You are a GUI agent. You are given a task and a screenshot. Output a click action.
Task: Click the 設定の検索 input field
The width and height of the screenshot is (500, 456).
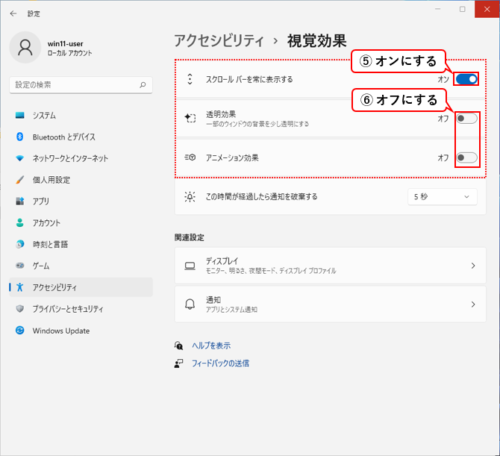pos(81,85)
